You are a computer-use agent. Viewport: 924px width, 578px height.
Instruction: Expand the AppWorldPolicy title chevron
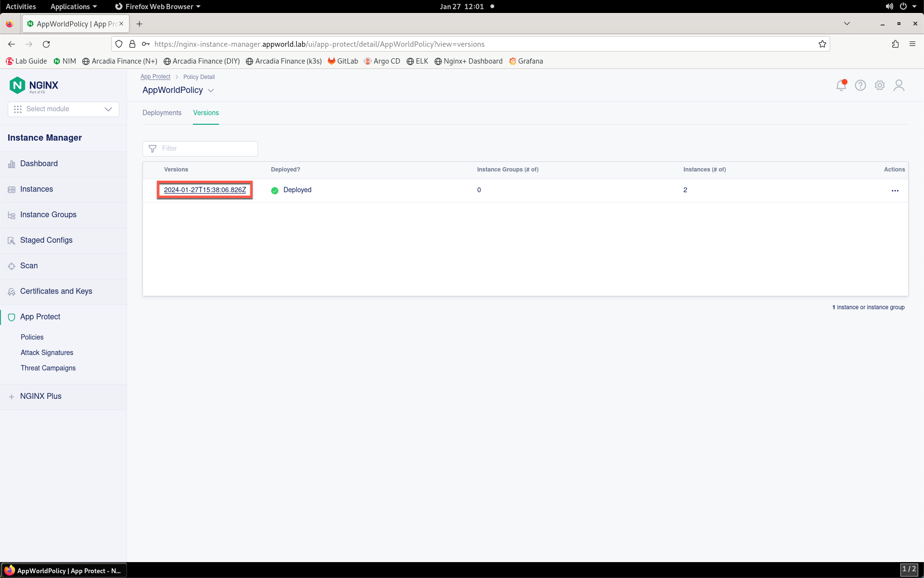pyautogui.click(x=211, y=91)
